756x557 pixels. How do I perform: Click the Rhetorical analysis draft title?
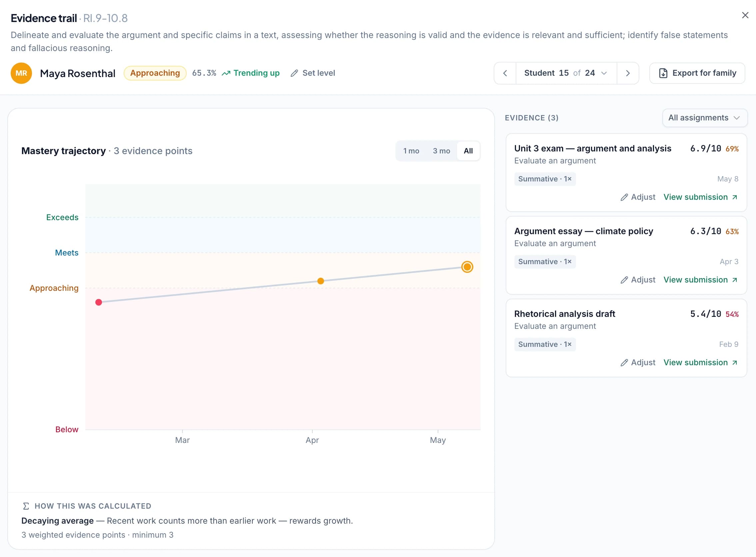tap(565, 314)
